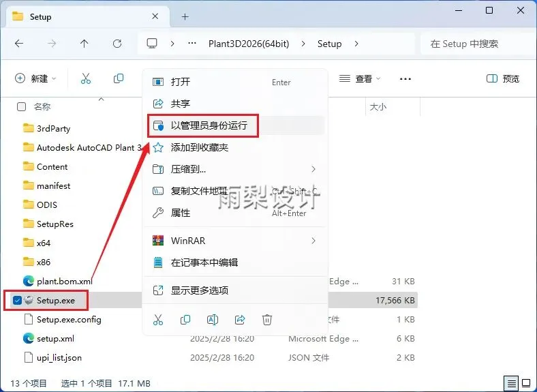Toggle the select-all checkbox beside 名称

(x=21, y=106)
